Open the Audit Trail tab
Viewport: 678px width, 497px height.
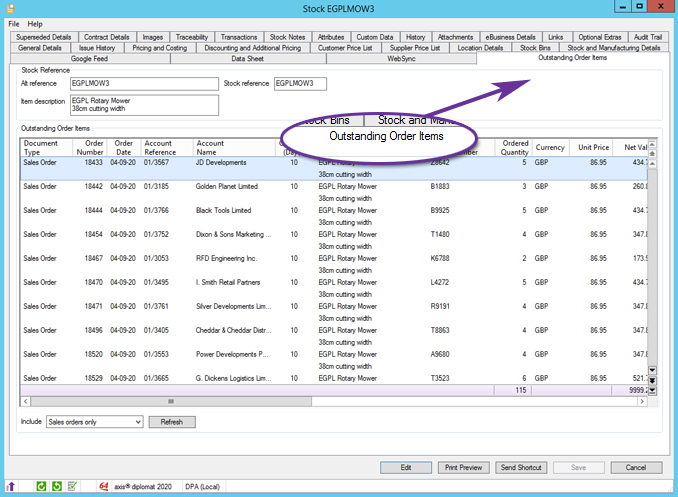(648, 37)
